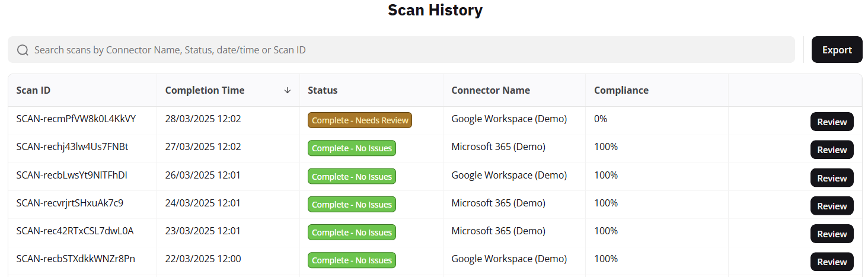Sort by Connector Name column header
868x277 pixels.
pyautogui.click(x=490, y=90)
